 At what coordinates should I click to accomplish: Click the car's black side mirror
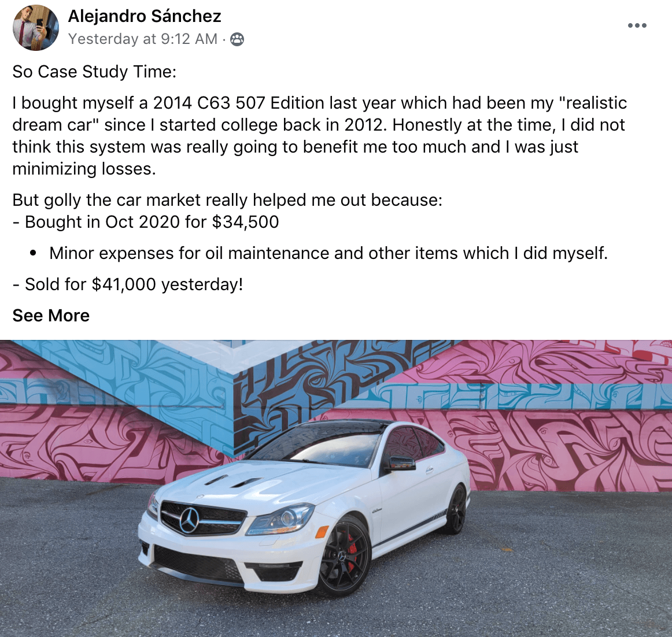point(401,463)
